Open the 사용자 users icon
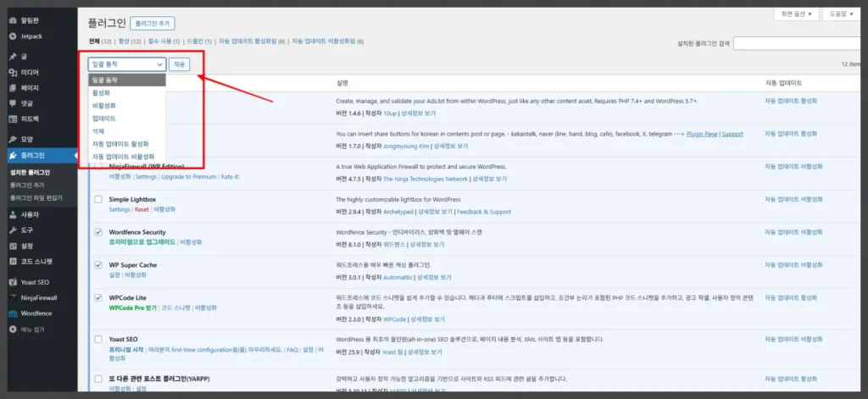Viewport: 868px width, 399px height. pos(14,214)
